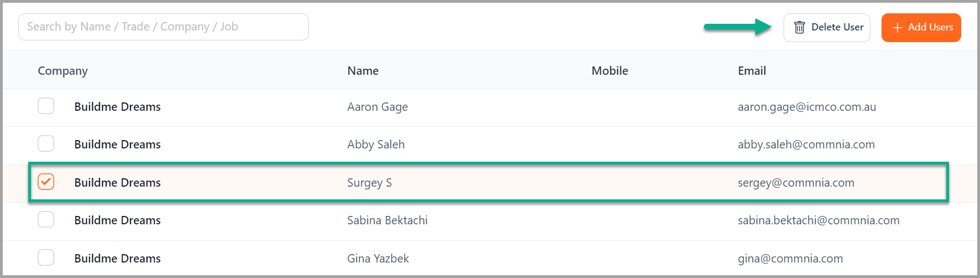The height and width of the screenshot is (278, 980).
Task: Click the orange Add Users button
Action: 921,28
